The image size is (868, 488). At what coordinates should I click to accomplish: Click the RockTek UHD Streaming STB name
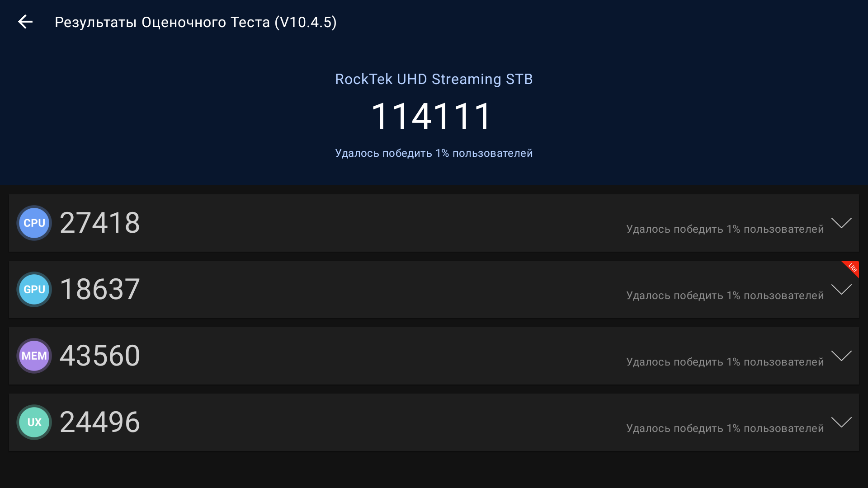(434, 79)
